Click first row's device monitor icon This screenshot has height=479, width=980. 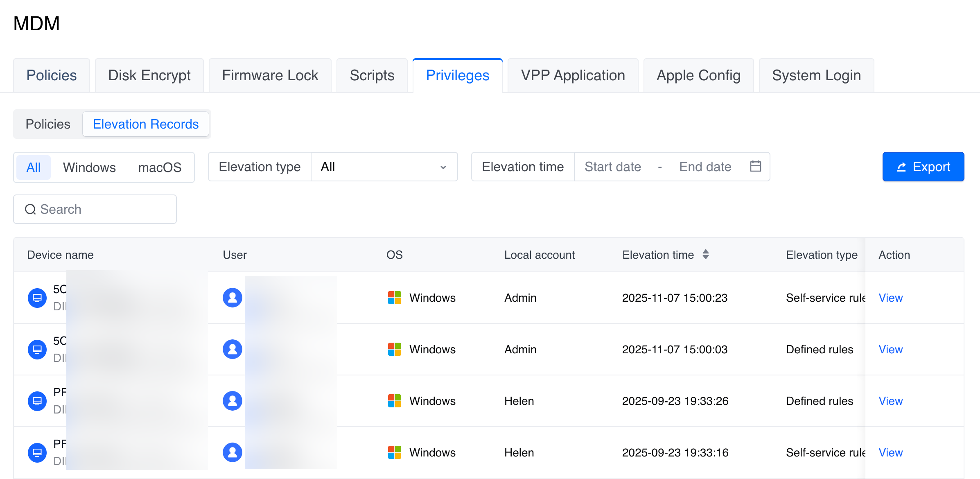point(37,298)
